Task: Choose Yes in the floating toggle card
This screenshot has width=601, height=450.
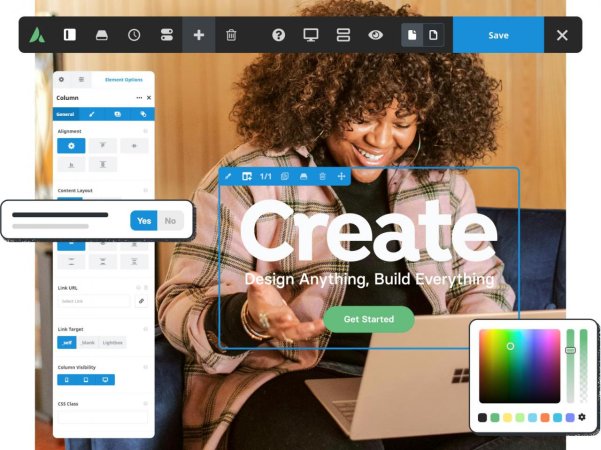Action: pyautogui.click(x=144, y=221)
